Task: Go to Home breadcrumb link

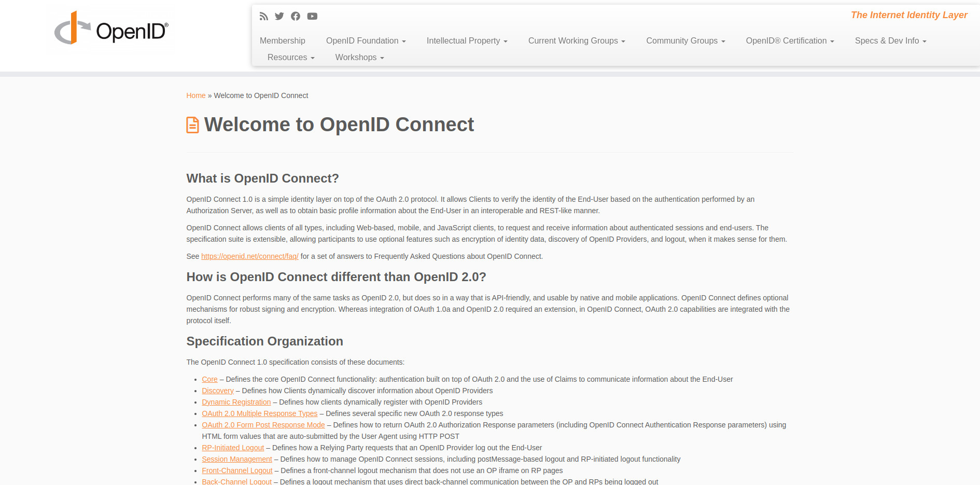Action: coord(196,95)
